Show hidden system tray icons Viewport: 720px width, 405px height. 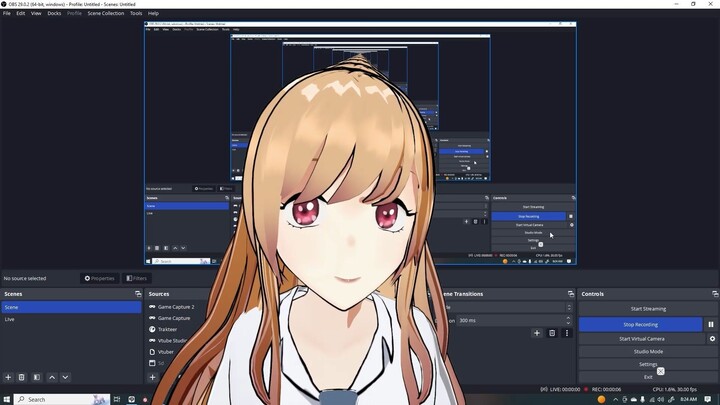(x=615, y=399)
